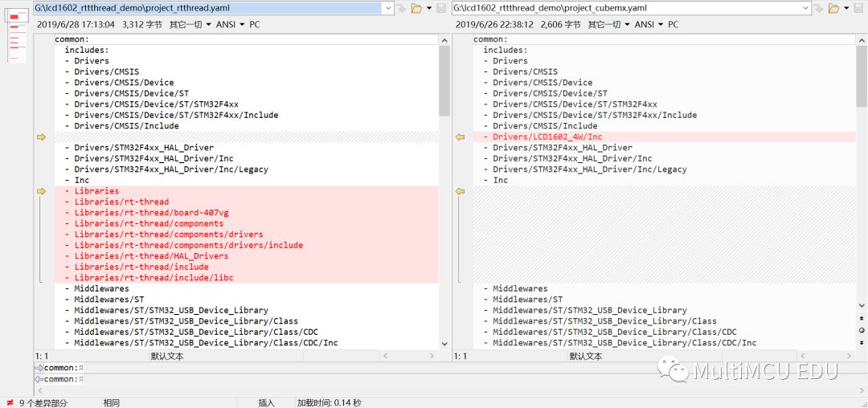The width and height of the screenshot is (868, 408).
Task: Click '相同' status bar text
Action: coord(111,403)
